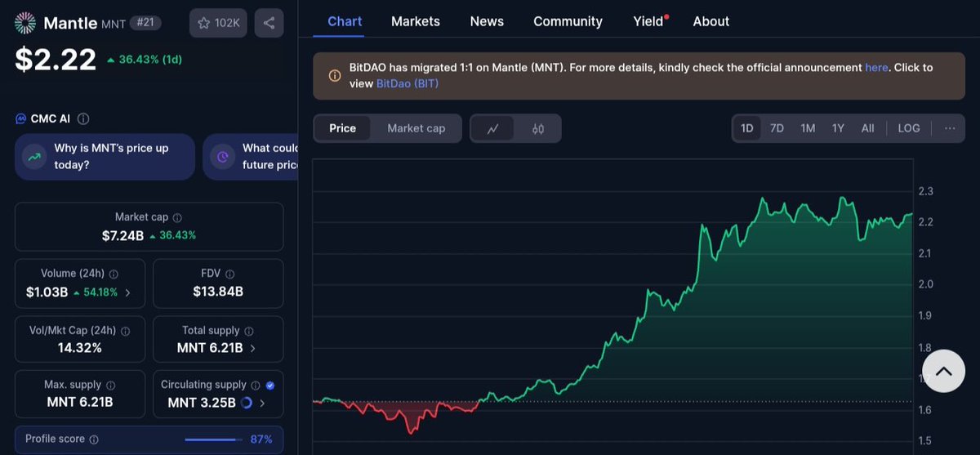Open the Yield tab
The image size is (980, 455).
point(649,21)
